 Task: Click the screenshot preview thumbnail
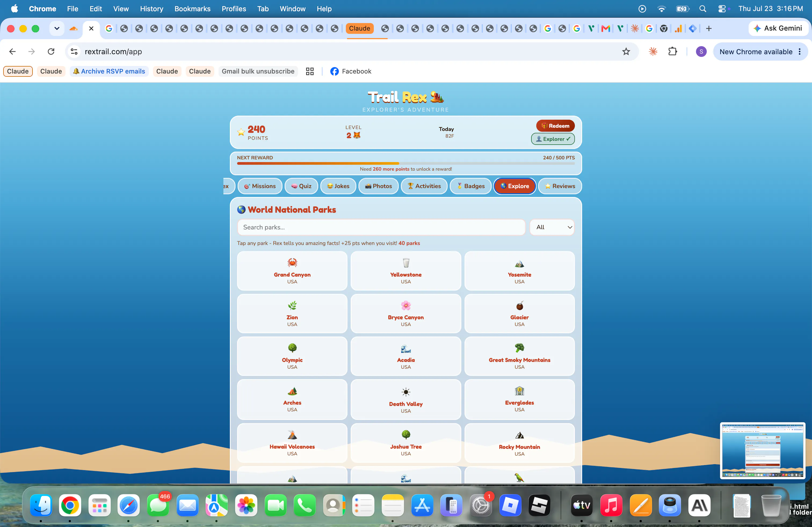(x=763, y=451)
